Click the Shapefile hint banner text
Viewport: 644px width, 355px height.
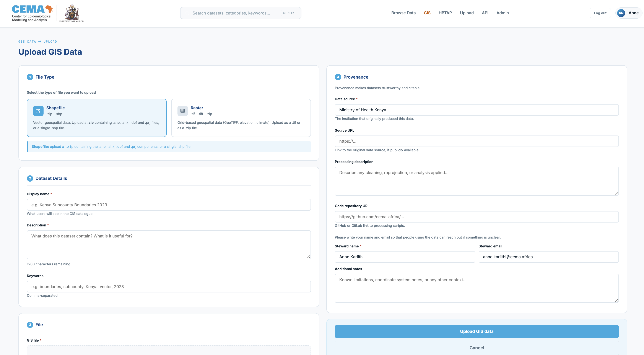tap(112, 147)
